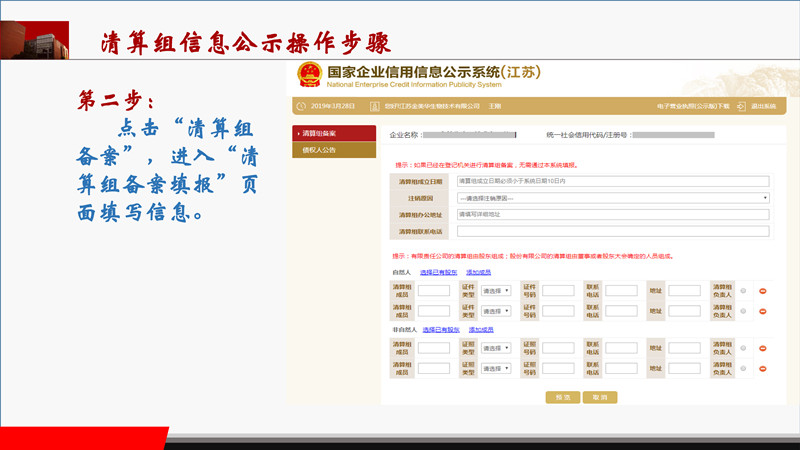The height and width of the screenshot is (450, 800).
Task: Select first non-natural person as 清算组负责人
Action: [743, 349]
